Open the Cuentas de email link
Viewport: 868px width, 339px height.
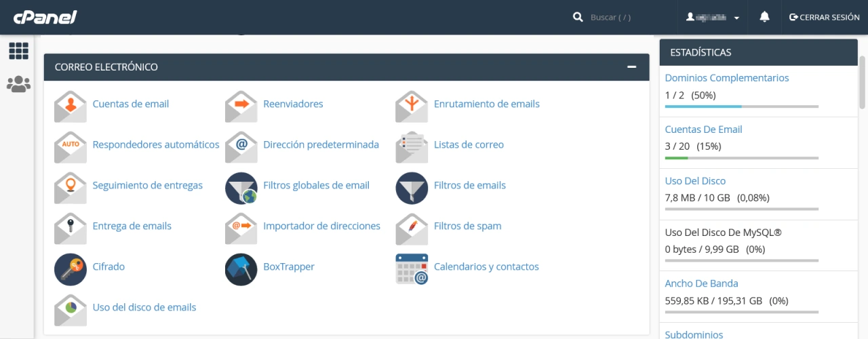(x=131, y=104)
